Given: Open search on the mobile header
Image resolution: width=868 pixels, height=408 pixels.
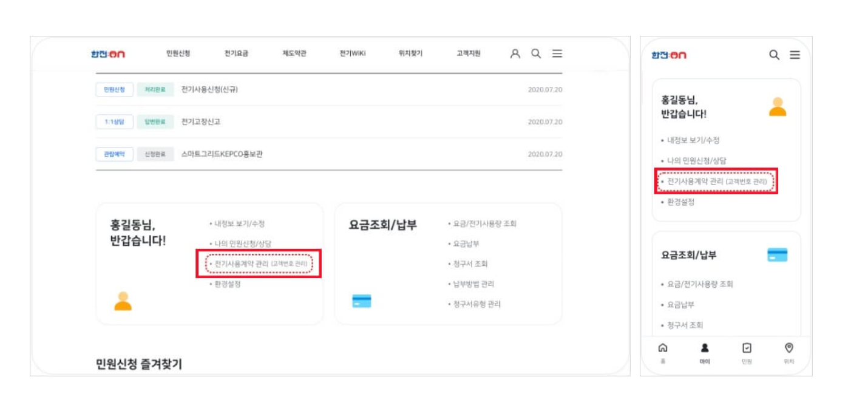Looking at the screenshot, I should (x=773, y=55).
